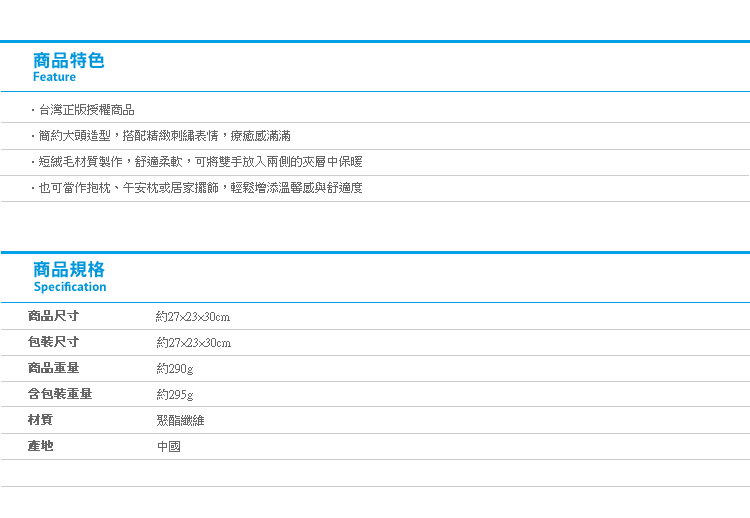Click the Feature subtitle text
Screen dimensions: 750x518
54,77
